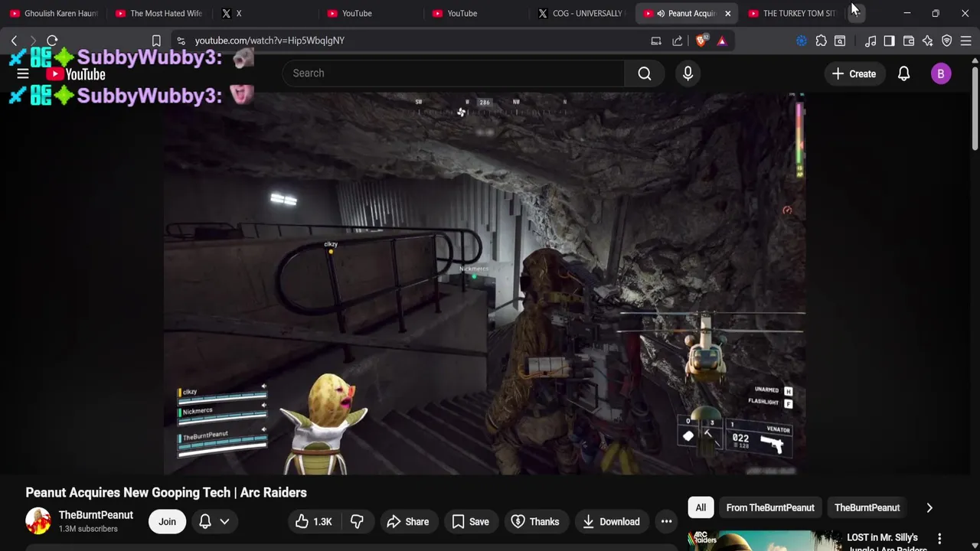Switch to the X tab
Image resolution: width=980 pixels, height=551 pixels.
pyautogui.click(x=266, y=13)
